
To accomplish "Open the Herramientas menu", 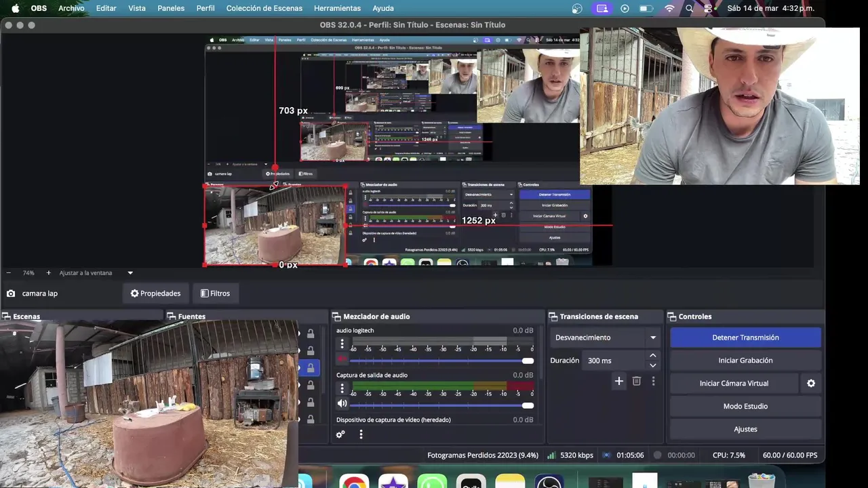I will tap(337, 9).
